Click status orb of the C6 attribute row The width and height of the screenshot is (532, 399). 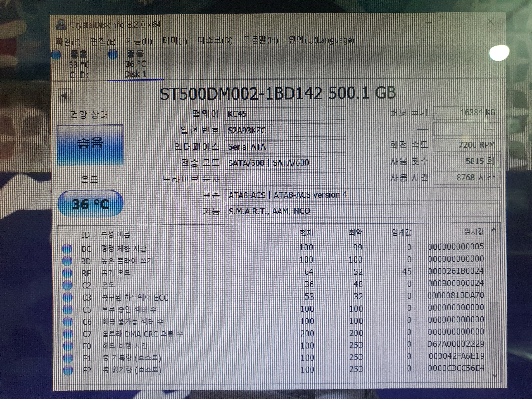click(68, 322)
